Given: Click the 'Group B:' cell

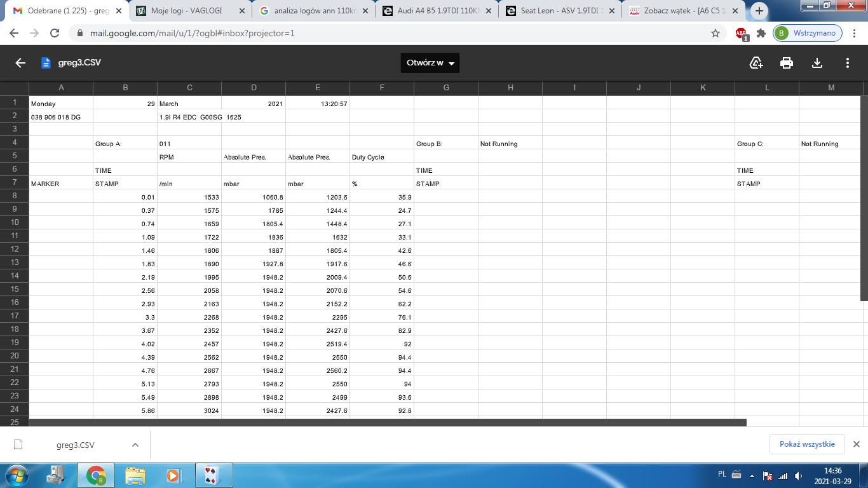Looking at the screenshot, I should coord(446,144).
